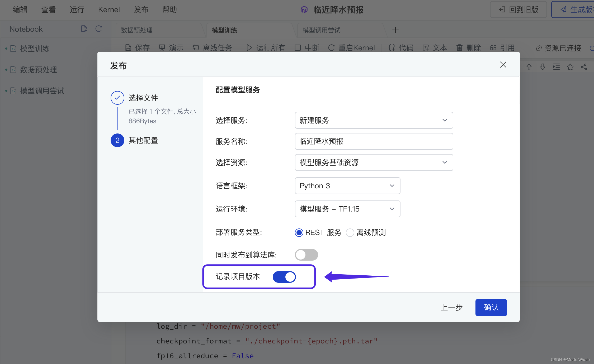Open the Kernel menu
Viewport: 594px width, 364px height.
[109, 10]
